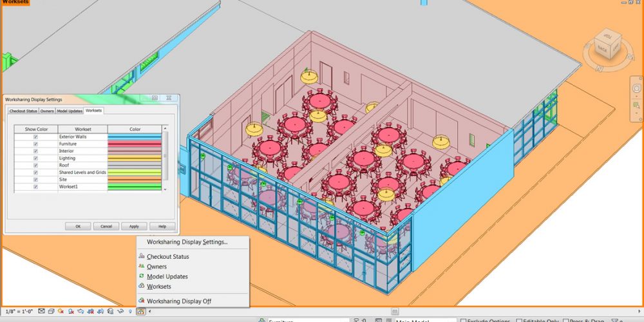
Task: Click the Crop View icon
Action: 90,311
